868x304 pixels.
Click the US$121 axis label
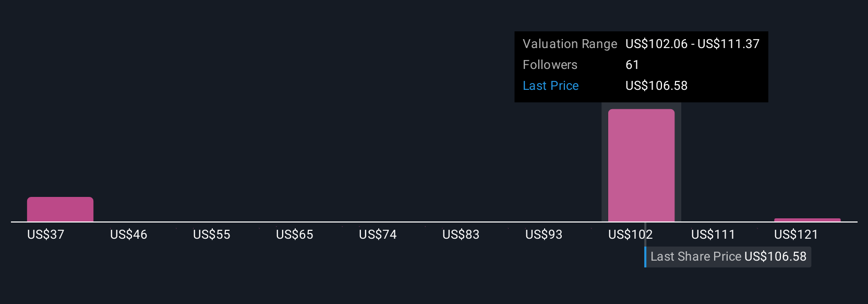click(x=796, y=235)
